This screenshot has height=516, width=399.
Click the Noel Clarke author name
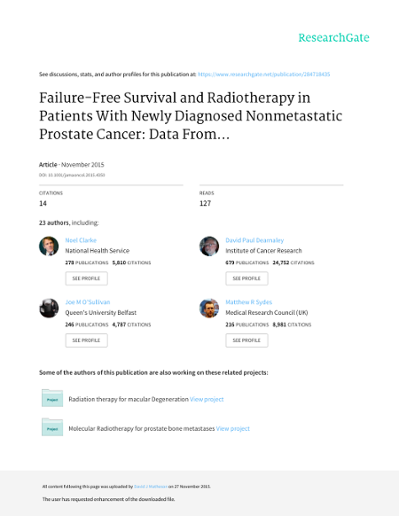click(81, 240)
